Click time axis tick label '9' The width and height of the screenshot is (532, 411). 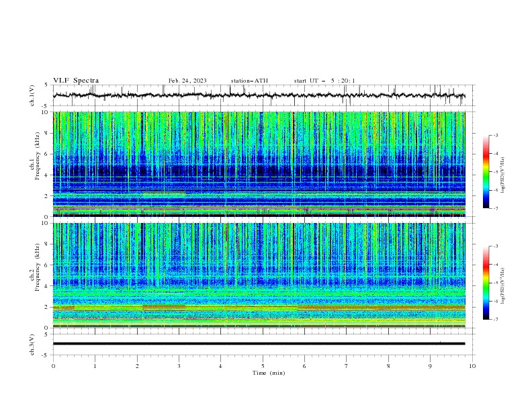[x=430, y=366]
